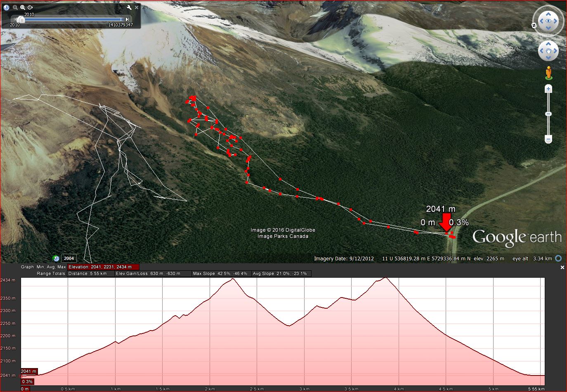Select the Street View pegman
This screenshot has height=392, width=567.
[x=548, y=73]
